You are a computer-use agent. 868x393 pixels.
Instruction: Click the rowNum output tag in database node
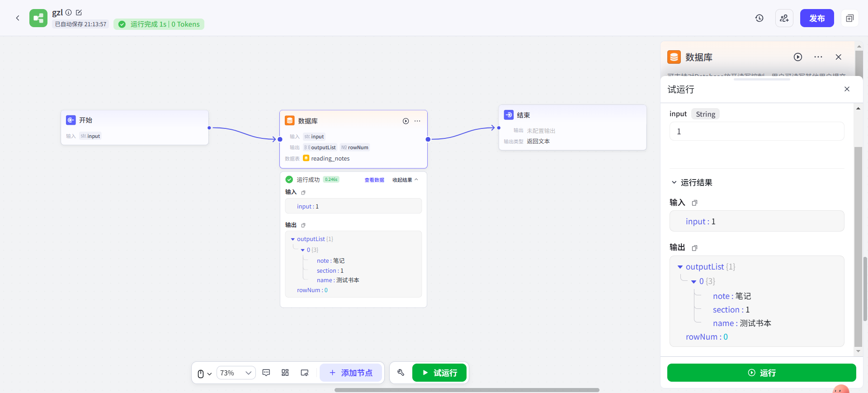click(x=355, y=147)
